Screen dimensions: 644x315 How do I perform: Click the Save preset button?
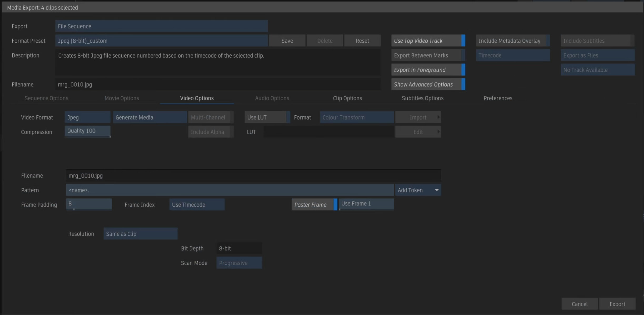(287, 41)
